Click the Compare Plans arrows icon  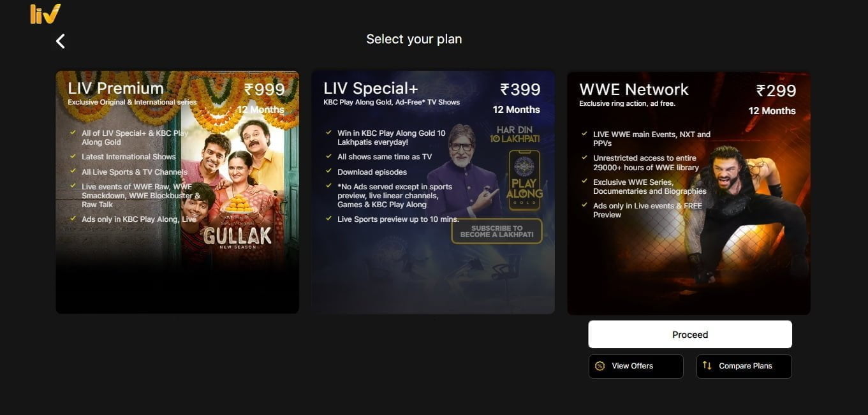[707, 365]
